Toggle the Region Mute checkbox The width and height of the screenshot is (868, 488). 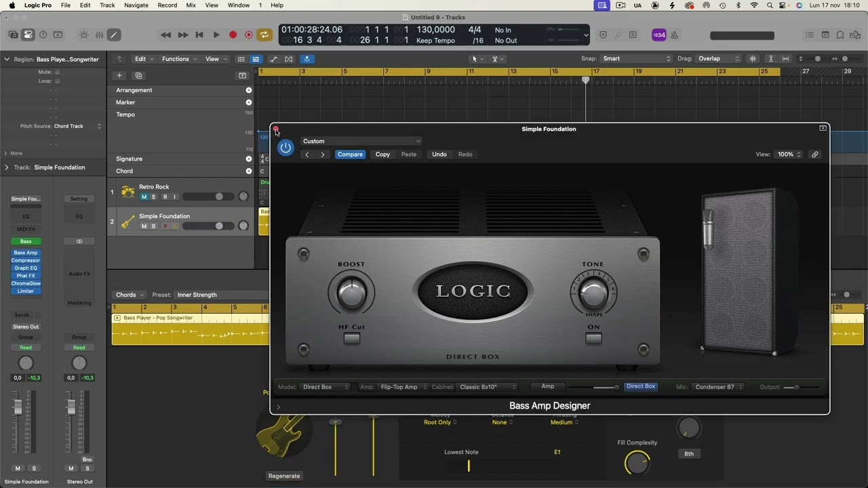[57, 72]
